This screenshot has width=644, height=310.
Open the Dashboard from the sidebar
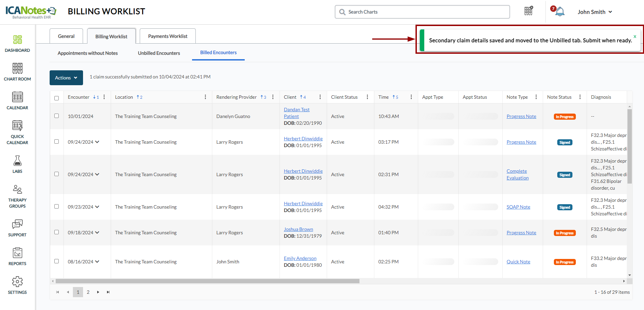tap(17, 44)
